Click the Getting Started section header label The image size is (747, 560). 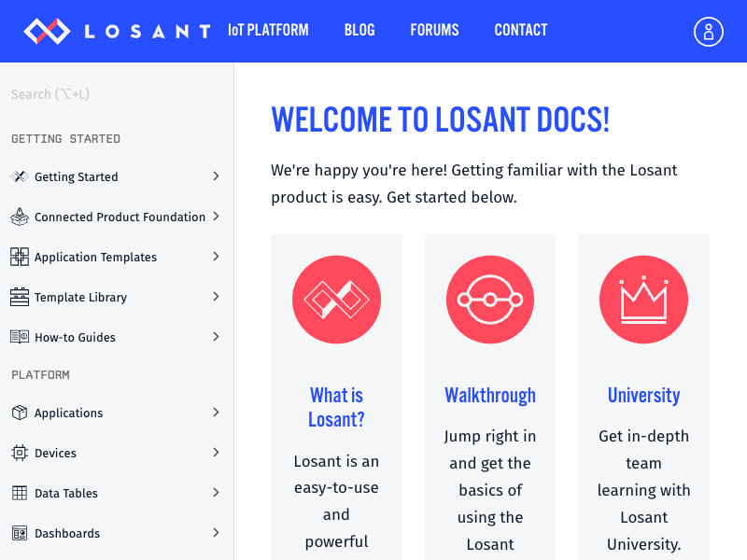click(x=65, y=138)
